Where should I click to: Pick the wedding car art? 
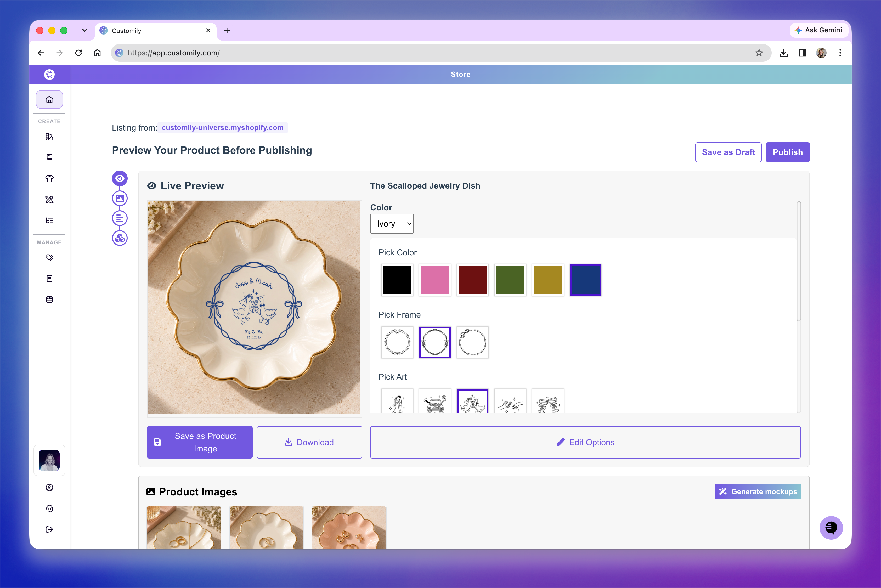[x=435, y=401]
